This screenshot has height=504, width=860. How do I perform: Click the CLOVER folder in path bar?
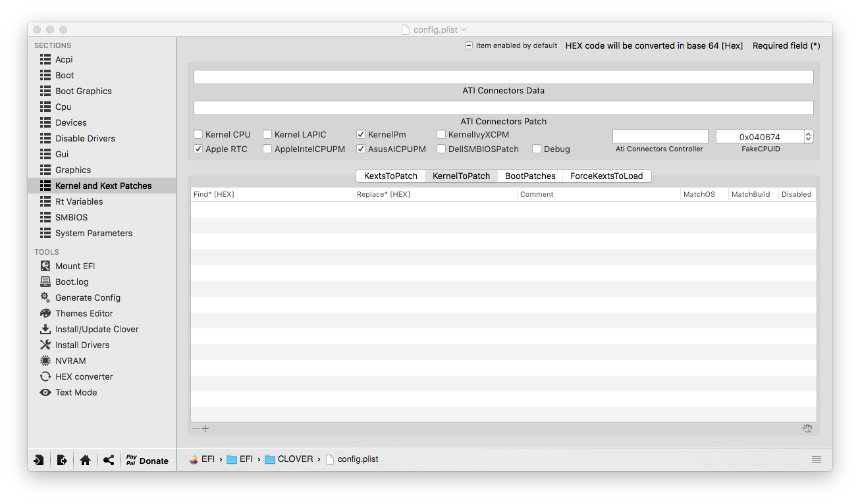pyautogui.click(x=289, y=459)
